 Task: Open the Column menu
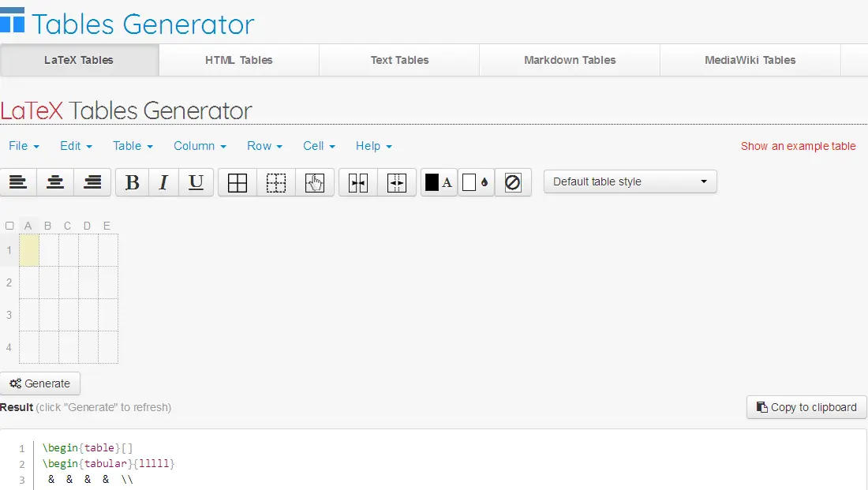200,146
